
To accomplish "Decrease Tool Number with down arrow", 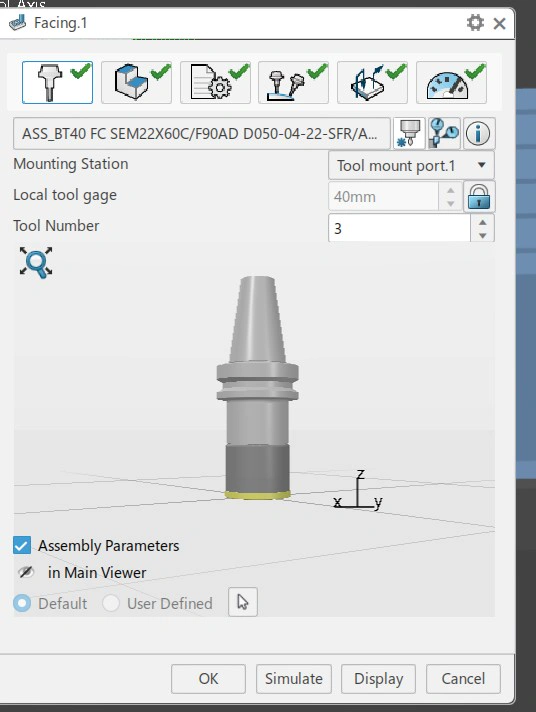I will [x=482, y=235].
